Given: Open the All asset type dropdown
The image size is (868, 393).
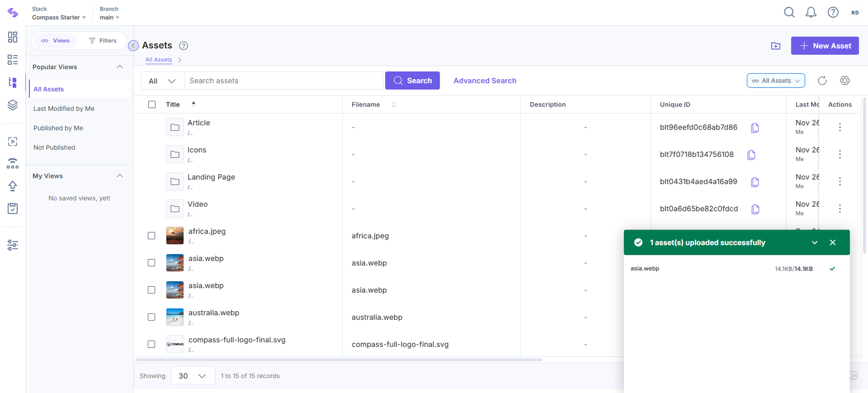Looking at the screenshot, I should (163, 80).
